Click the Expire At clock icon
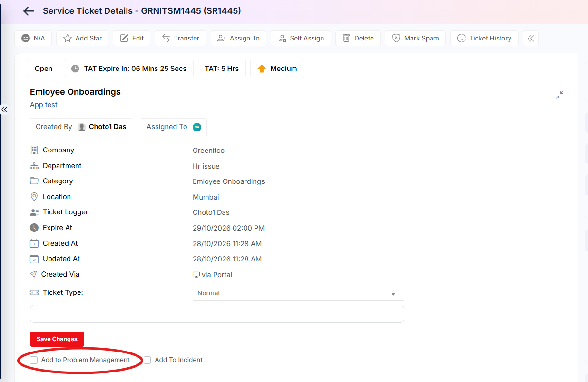The height and width of the screenshot is (382, 588). 34,228
